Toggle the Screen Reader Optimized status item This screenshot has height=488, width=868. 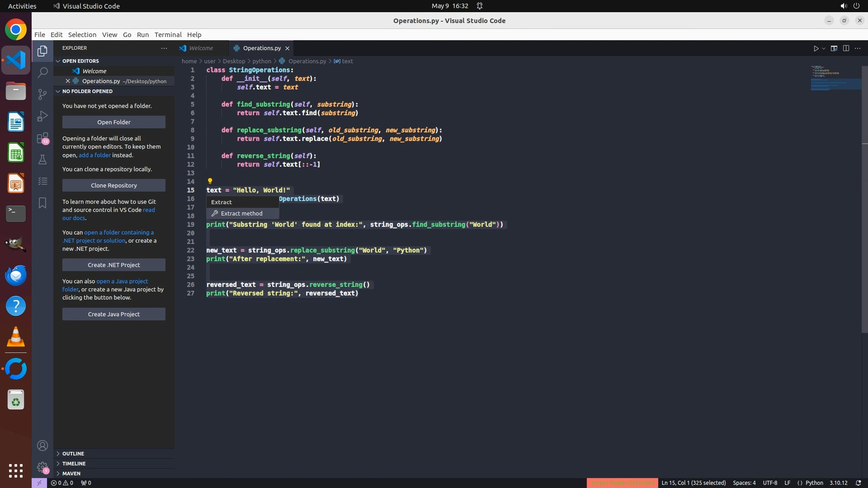click(622, 483)
